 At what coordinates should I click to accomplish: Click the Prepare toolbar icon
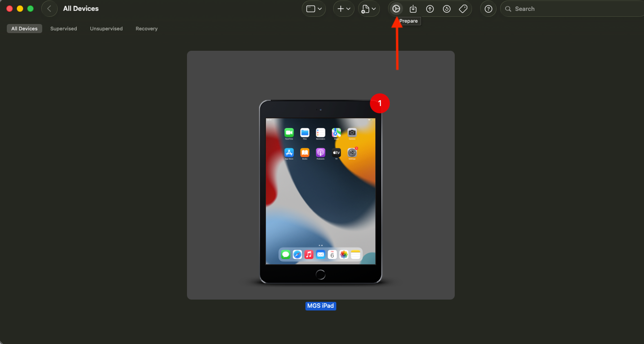(396, 9)
